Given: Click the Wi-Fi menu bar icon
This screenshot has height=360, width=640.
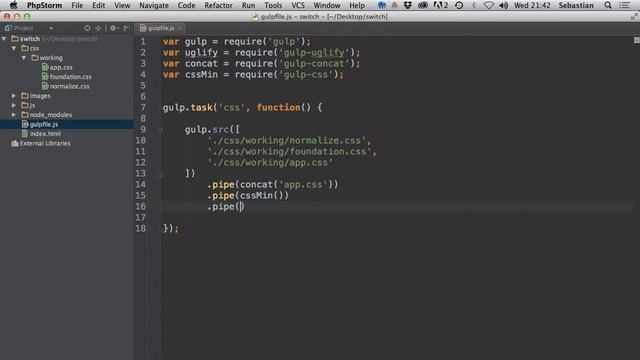Looking at the screenshot, I should click(x=489, y=5).
